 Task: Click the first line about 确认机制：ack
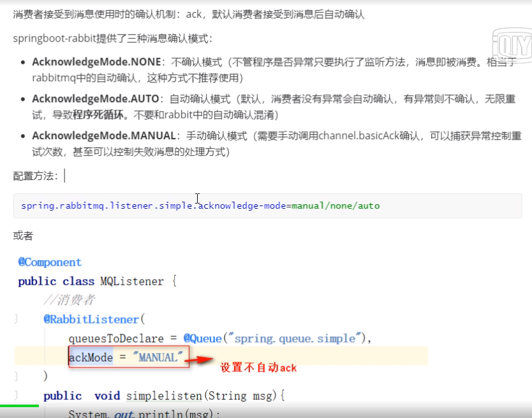click(189, 14)
